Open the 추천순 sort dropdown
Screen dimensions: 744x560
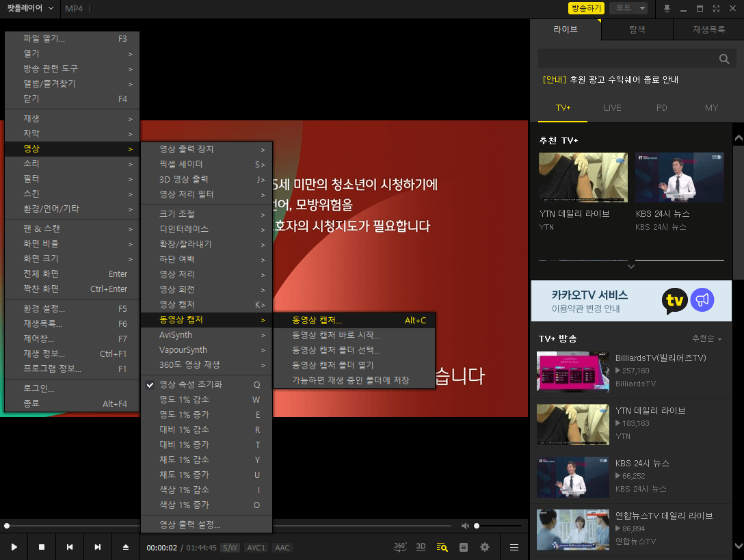[x=706, y=338]
